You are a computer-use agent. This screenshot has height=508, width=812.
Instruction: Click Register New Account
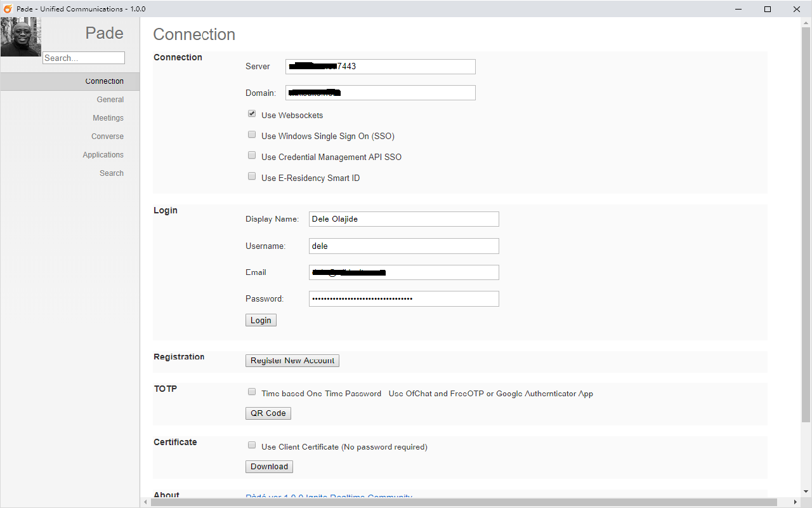point(292,360)
